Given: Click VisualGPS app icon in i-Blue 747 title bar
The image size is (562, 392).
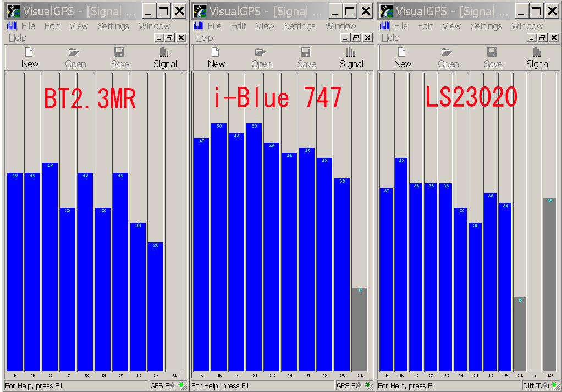Looking at the screenshot, I should click(x=200, y=12).
